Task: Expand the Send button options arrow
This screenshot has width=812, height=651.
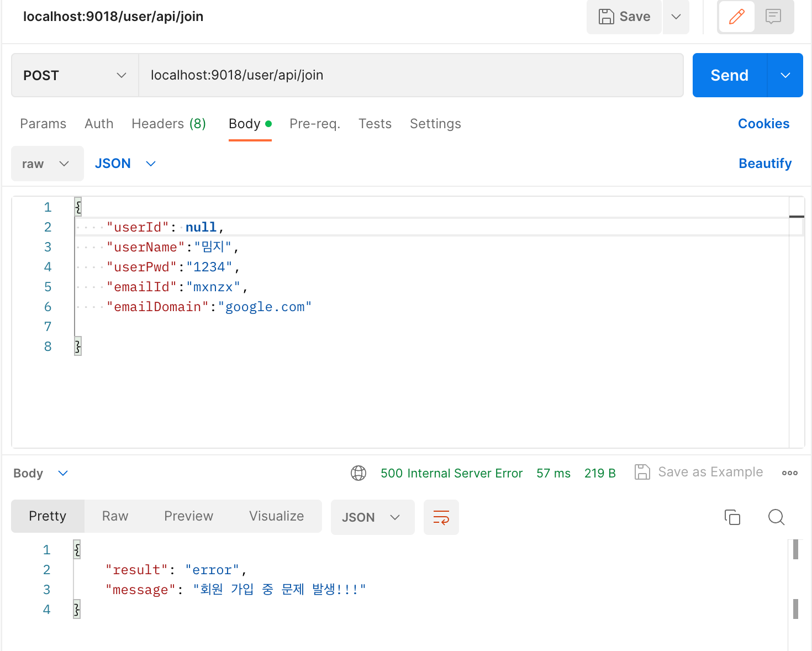Action: point(785,75)
